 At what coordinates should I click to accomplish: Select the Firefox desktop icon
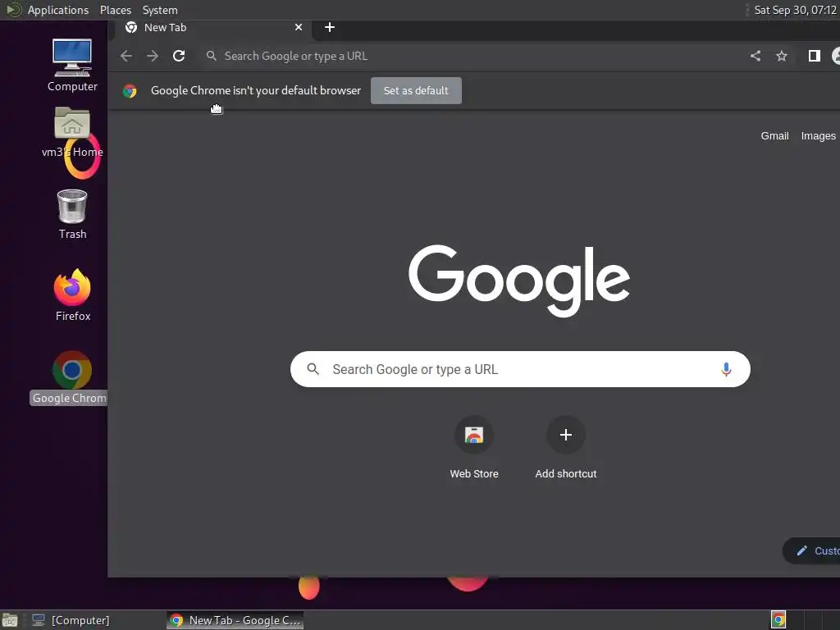pos(72,295)
